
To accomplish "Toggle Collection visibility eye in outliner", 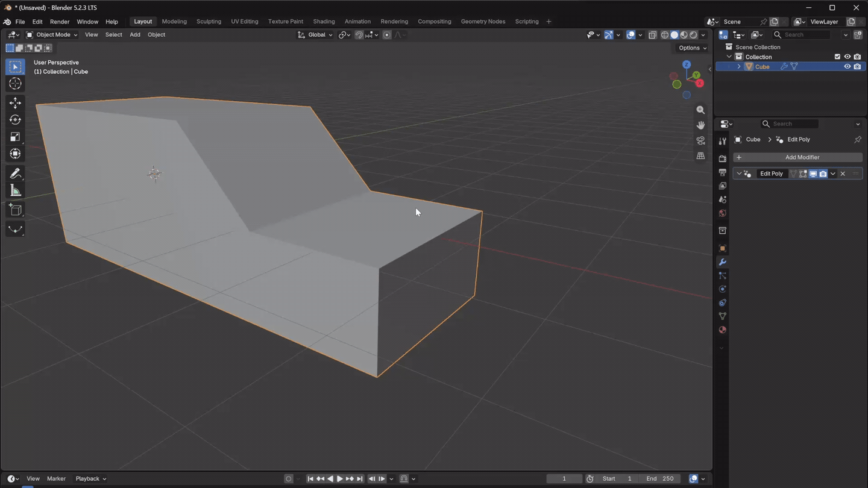I will (847, 57).
